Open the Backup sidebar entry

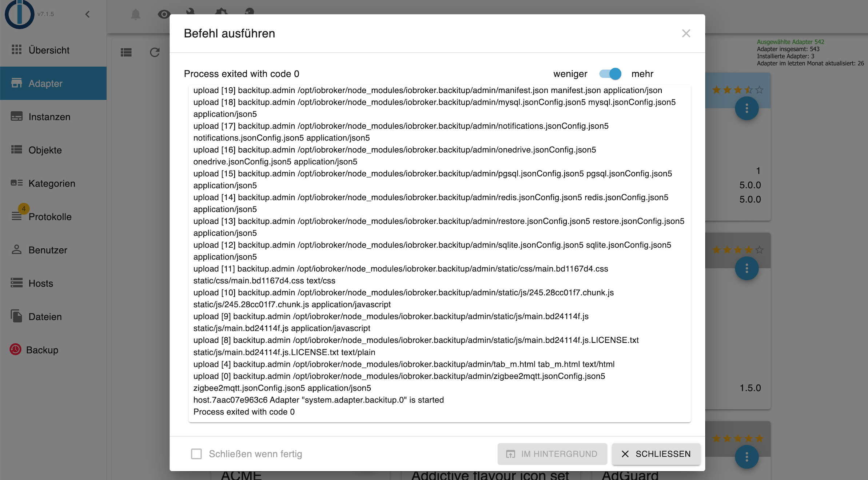(42, 350)
